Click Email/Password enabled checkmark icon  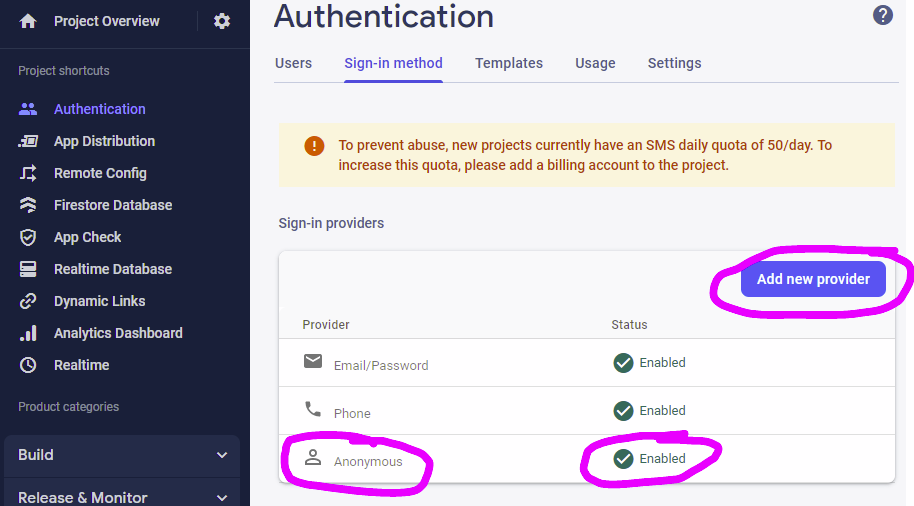point(623,363)
